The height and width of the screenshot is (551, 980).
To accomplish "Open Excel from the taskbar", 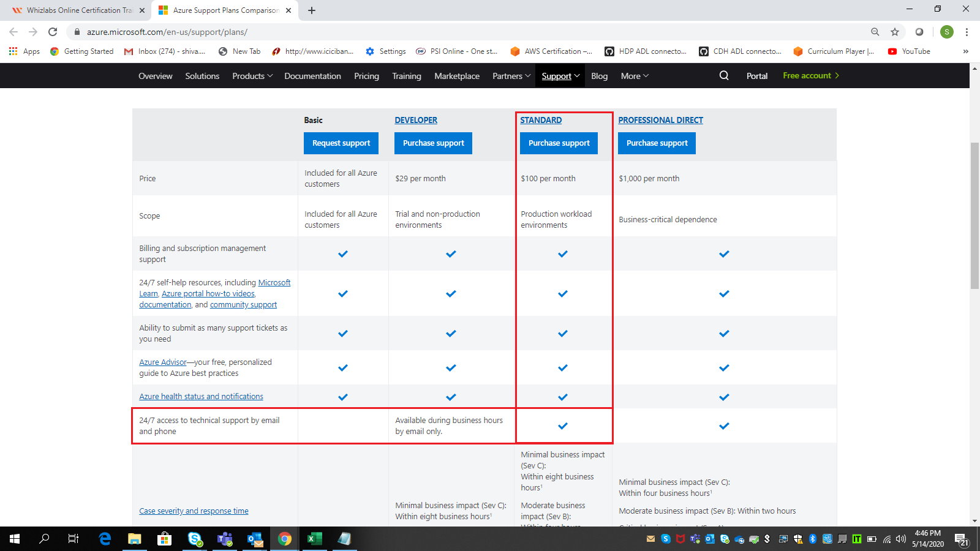I will coord(314,539).
